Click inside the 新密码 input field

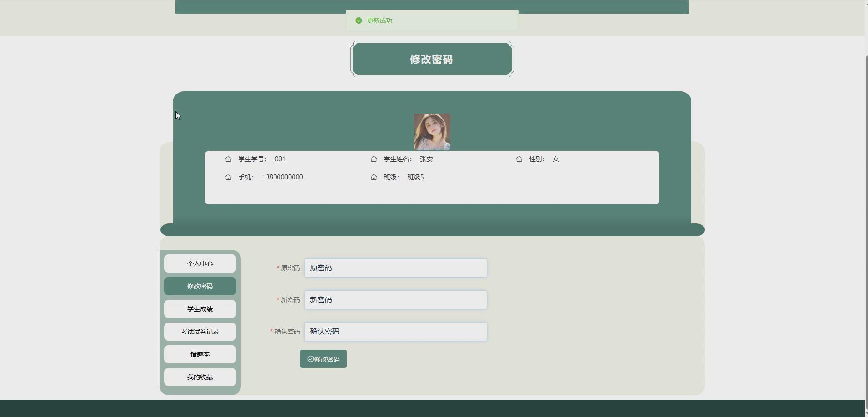tap(395, 299)
